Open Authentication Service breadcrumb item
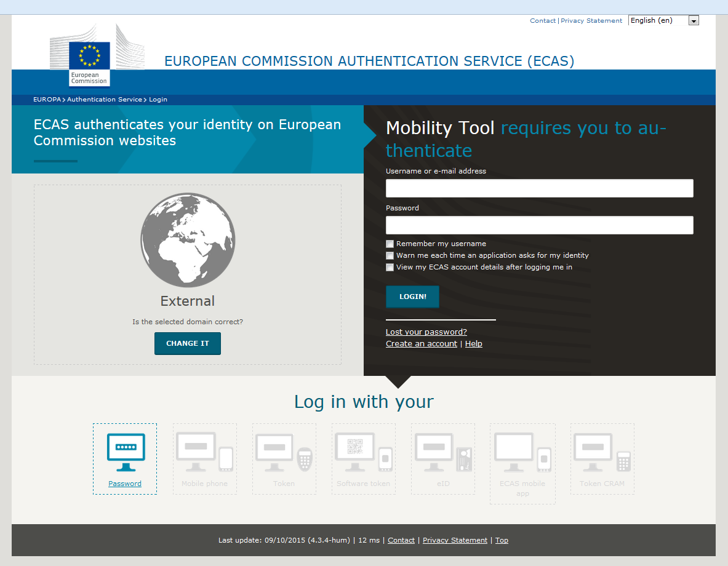This screenshot has width=728, height=566. 105,100
